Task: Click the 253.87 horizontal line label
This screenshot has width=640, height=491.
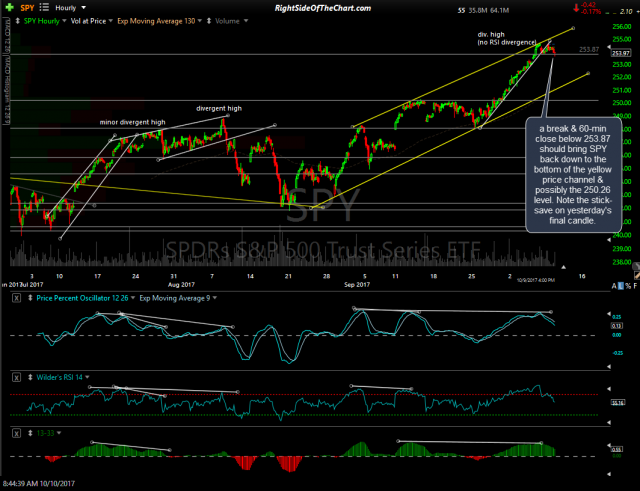Action: (x=589, y=49)
